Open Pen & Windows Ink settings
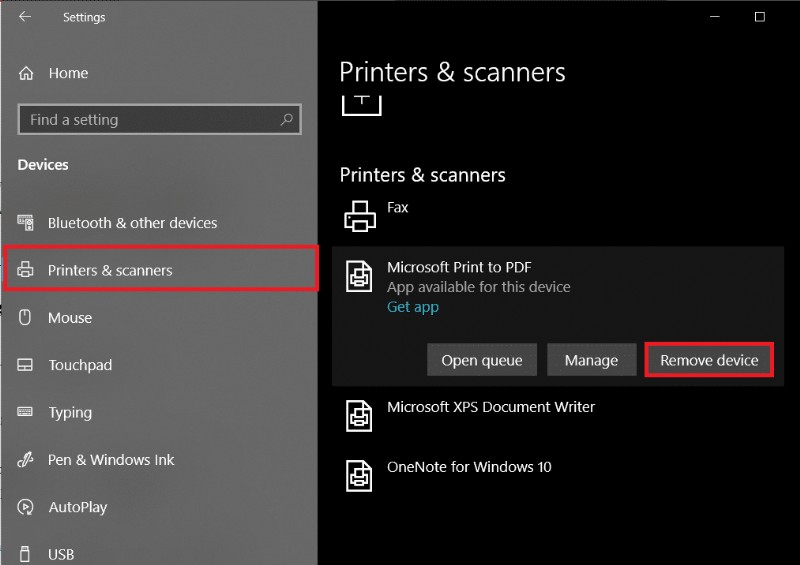800x565 pixels. [111, 460]
